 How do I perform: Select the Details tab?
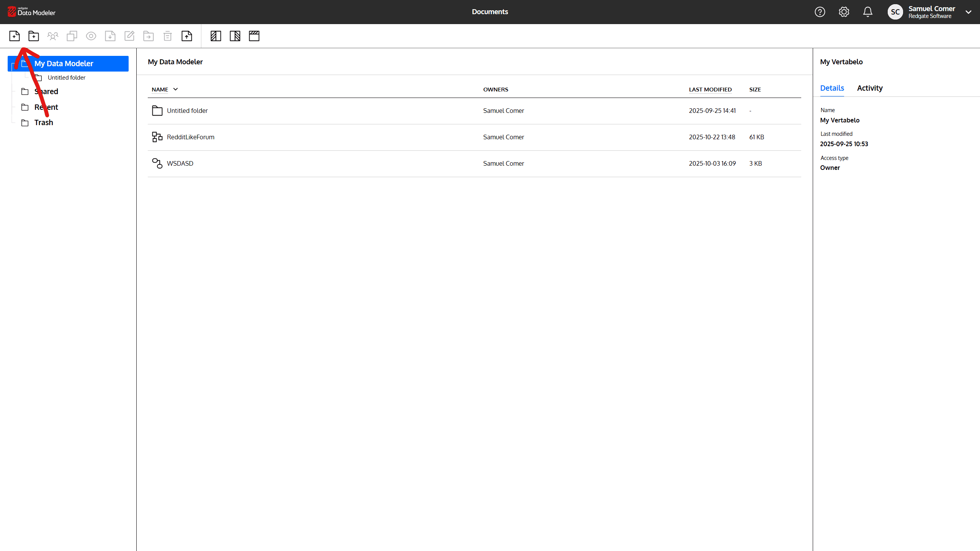pyautogui.click(x=832, y=88)
